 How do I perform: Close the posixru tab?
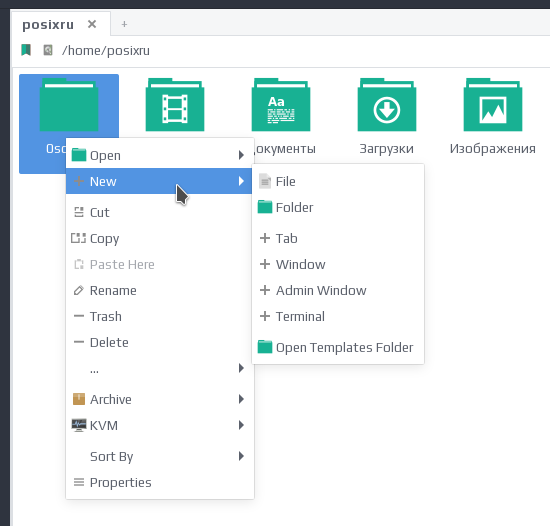coord(92,24)
